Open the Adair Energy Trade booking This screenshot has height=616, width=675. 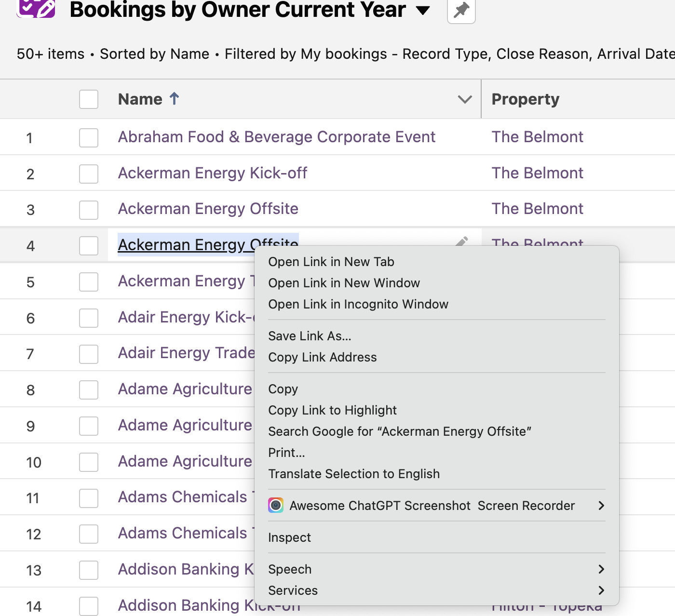[x=186, y=353]
